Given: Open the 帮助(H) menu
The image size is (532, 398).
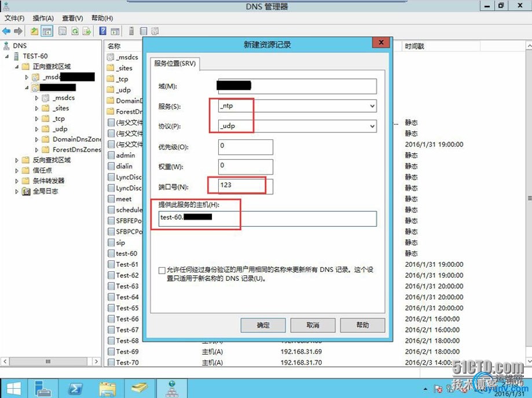Looking at the screenshot, I should [102, 18].
